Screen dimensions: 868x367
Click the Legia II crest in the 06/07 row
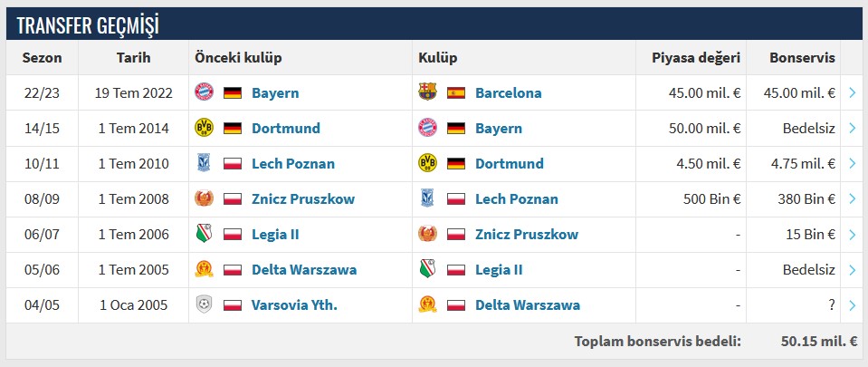coord(204,234)
